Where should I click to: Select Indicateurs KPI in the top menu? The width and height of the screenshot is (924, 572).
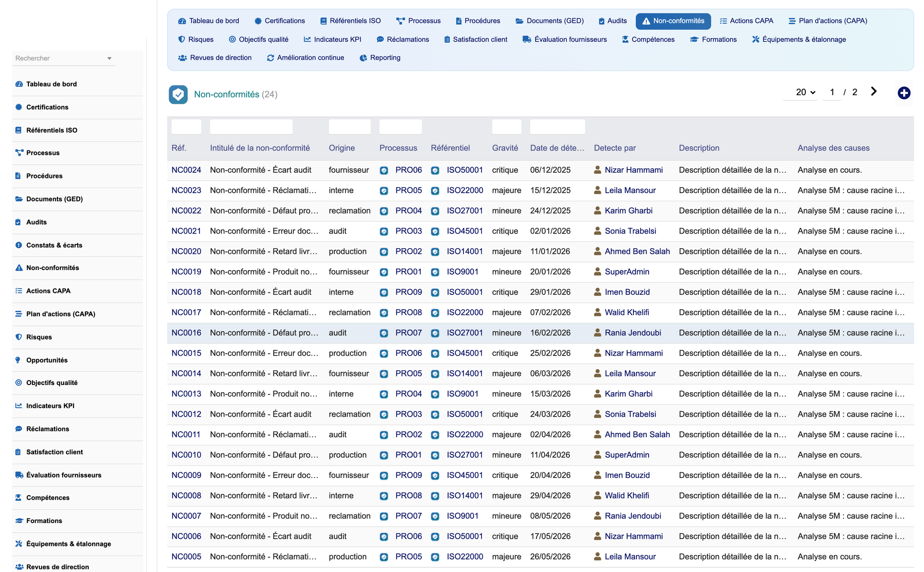332,39
